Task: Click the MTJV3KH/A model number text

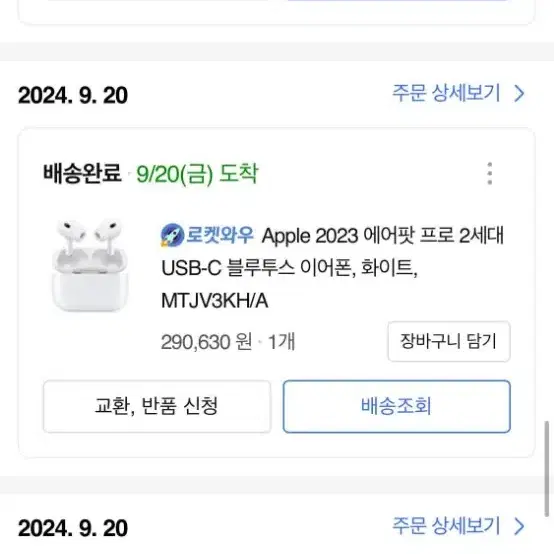Action: pyautogui.click(x=214, y=301)
